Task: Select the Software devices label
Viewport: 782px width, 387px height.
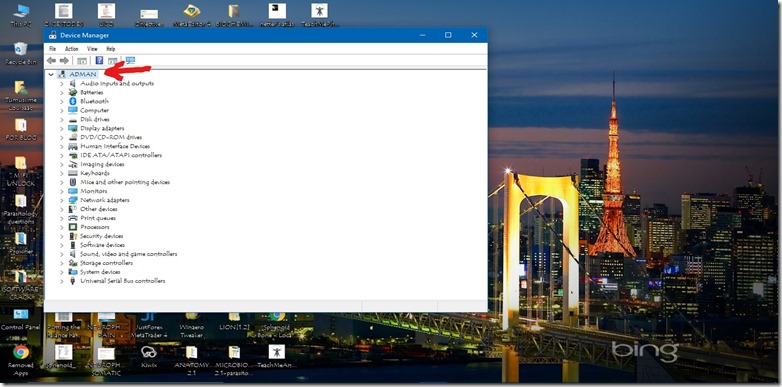Action: [102, 245]
